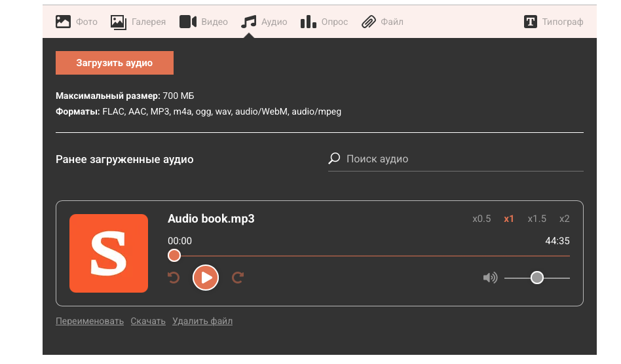The width and height of the screenshot is (621, 364).
Task: Click the Поиск аудио search field
Action: (459, 159)
